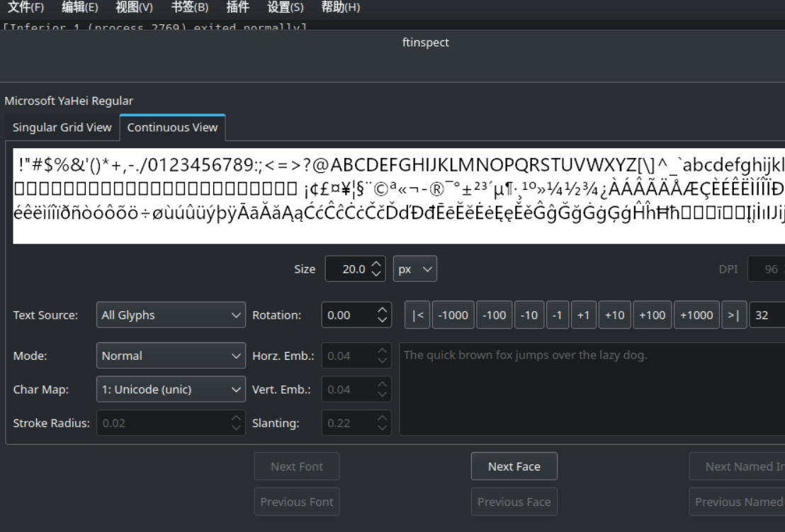The image size is (785, 532).
Task: Click the -1 index button
Action: pyautogui.click(x=557, y=315)
